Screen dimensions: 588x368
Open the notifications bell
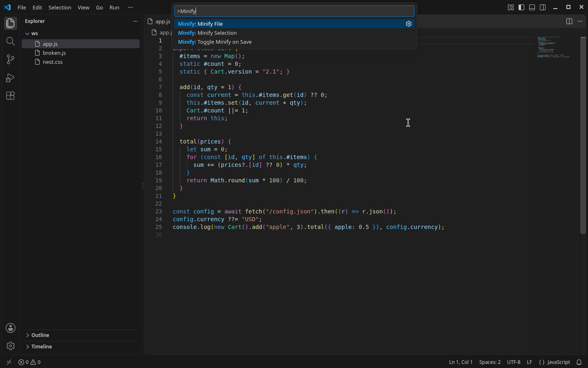pyautogui.click(x=579, y=362)
